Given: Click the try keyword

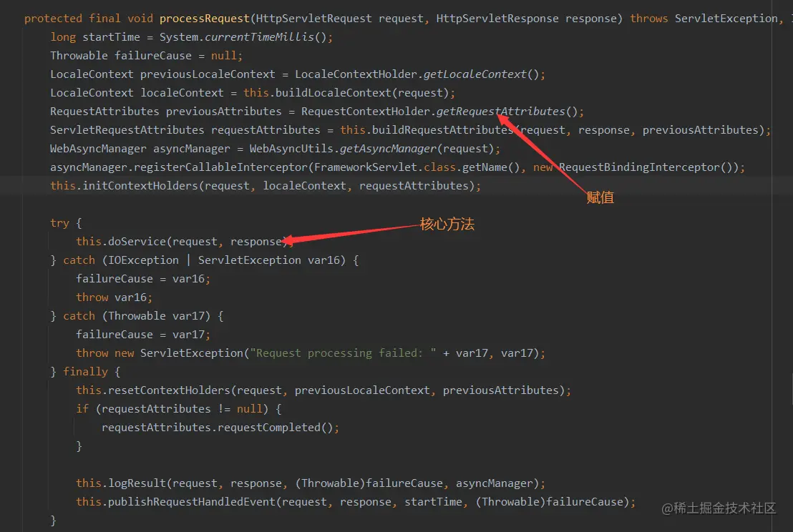Looking at the screenshot, I should (59, 223).
